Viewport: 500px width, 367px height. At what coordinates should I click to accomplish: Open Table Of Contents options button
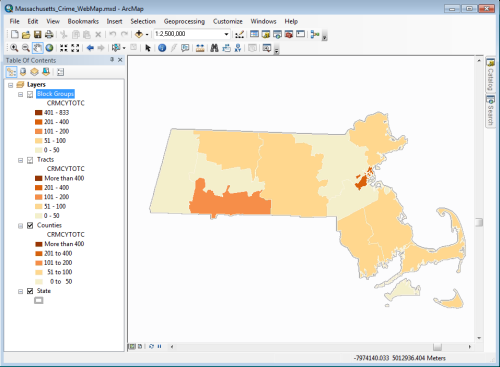pyautogui.click(x=60, y=72)
